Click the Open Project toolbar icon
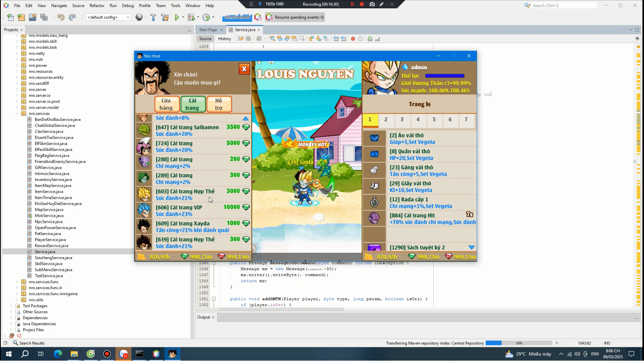644x361 pixels. (32, 17)
